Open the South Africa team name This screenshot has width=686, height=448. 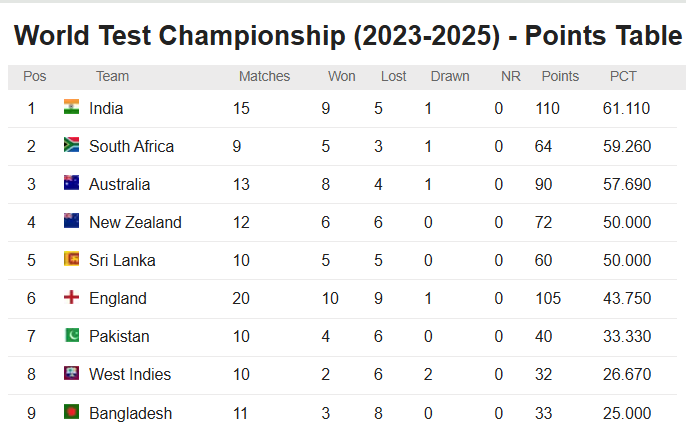click(x=131, y=147)
